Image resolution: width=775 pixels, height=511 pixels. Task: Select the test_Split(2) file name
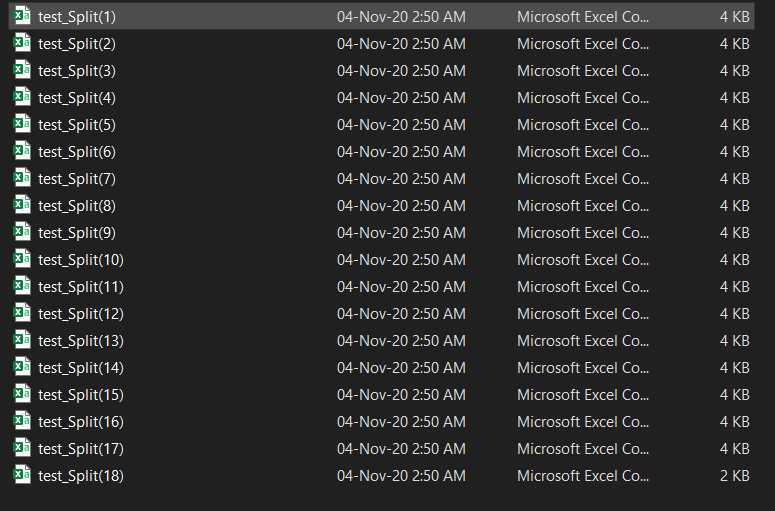pyautogui.click(x=77, y=44)
